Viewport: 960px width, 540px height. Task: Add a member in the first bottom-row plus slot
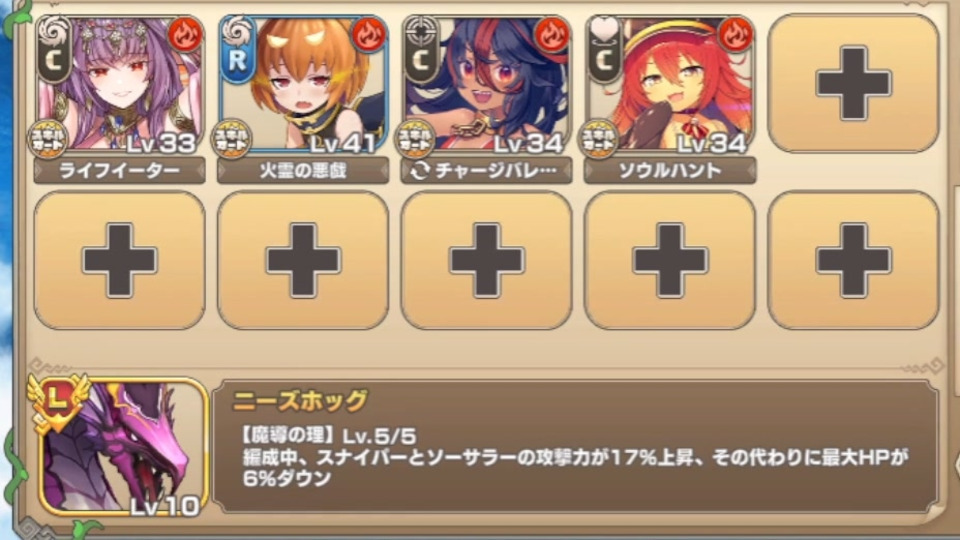click(x=120, y=260)
